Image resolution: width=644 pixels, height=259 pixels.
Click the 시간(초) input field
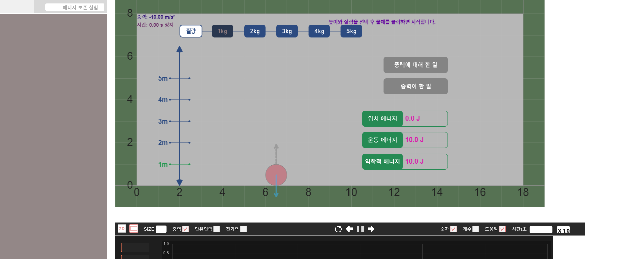[x=541, y=229]
